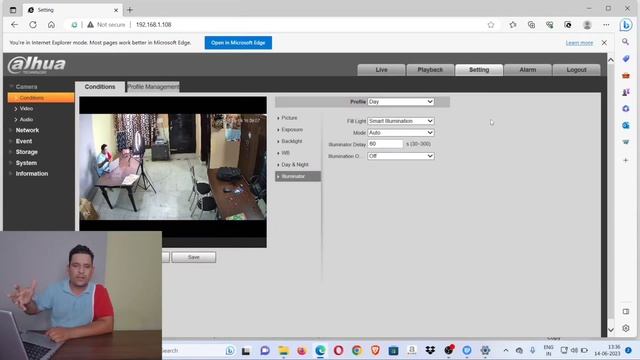
Task: Select WB in the settings list
Action: 285,153
